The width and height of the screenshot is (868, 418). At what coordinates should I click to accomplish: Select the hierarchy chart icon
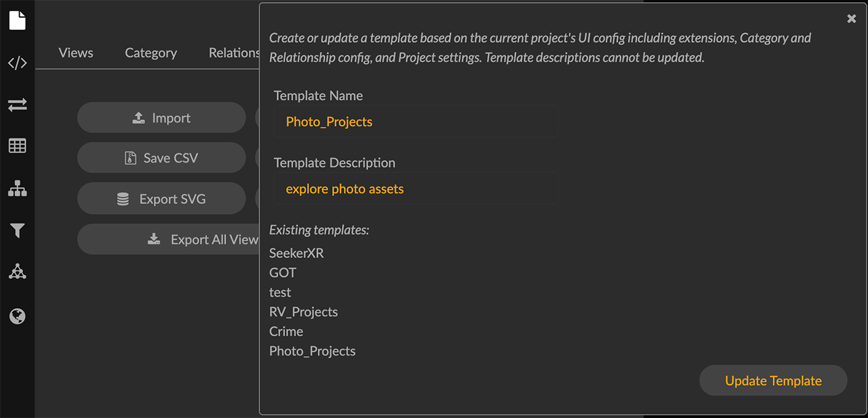16,188
